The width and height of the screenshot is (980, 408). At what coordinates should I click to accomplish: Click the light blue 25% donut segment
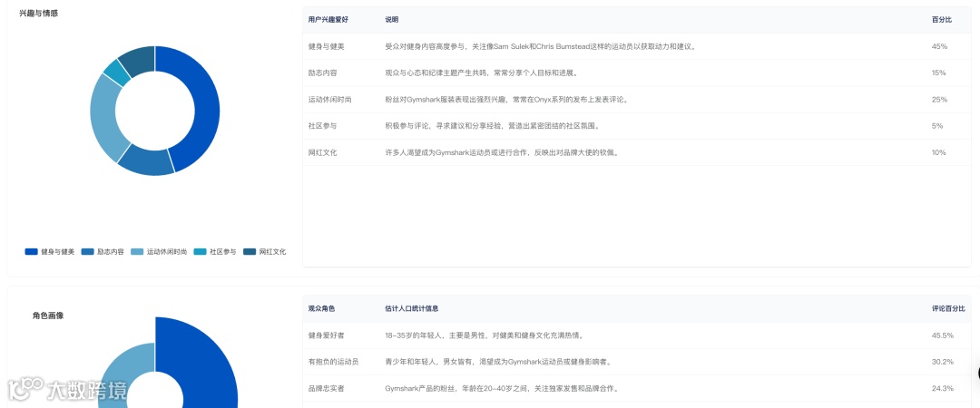click(104, 119)
